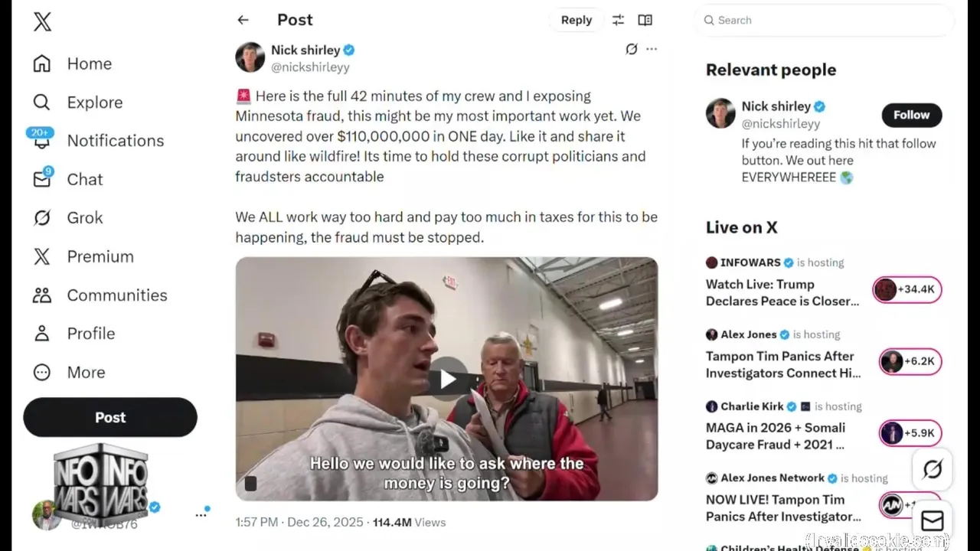The height and width of the screenshot is (551, 980).
Task: Open Notifications in the sidebar
Action: point(115,141)
